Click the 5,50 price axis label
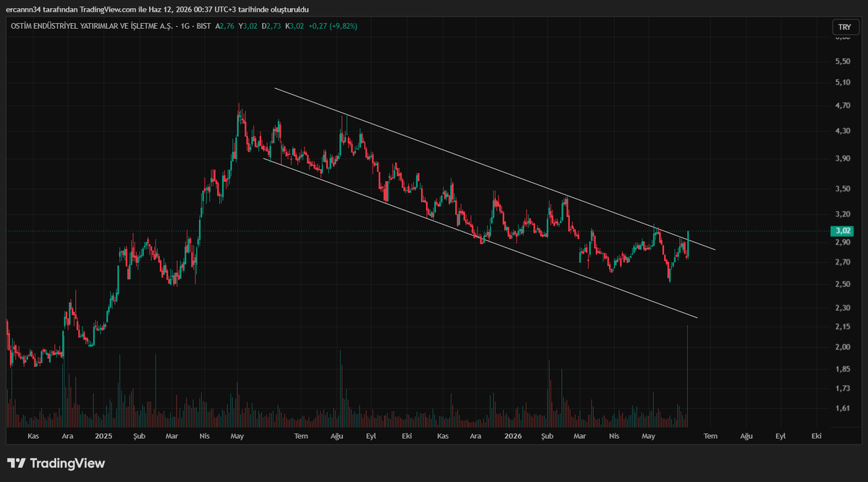 (842, 62)
